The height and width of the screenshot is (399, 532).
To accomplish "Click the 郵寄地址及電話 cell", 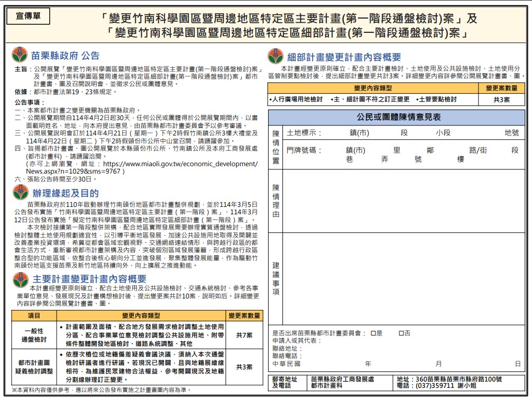I will pos(287,383).
